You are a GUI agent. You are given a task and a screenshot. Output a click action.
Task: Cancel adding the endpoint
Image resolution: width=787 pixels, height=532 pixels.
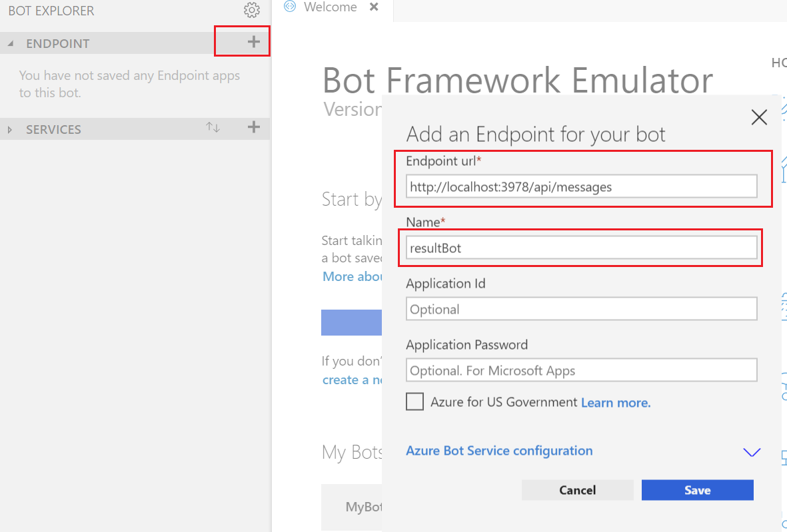577,490
